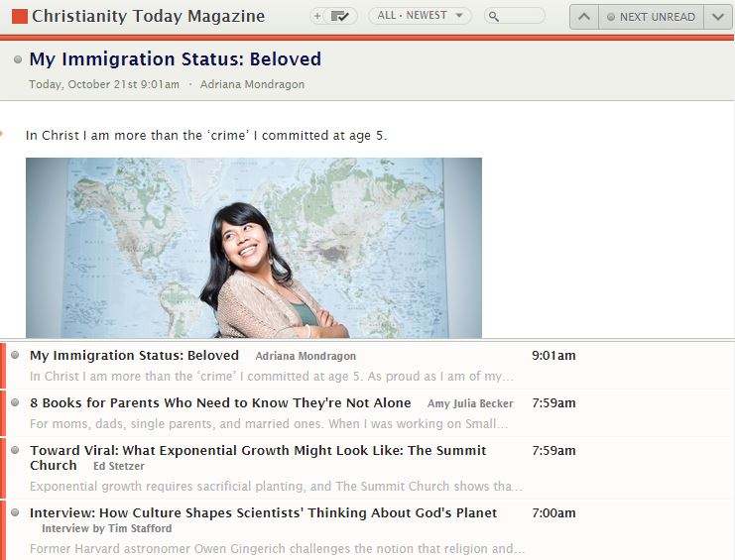Click the Christianity Today Magazine feed title
Image resolution: width=735 pixels, height=560 pixels.
(148, 17)
